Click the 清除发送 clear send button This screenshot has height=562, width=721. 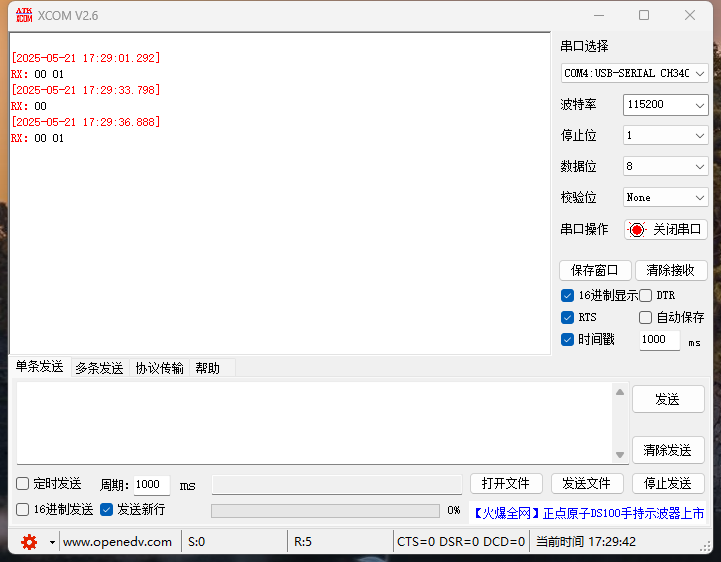pos(668,450)
